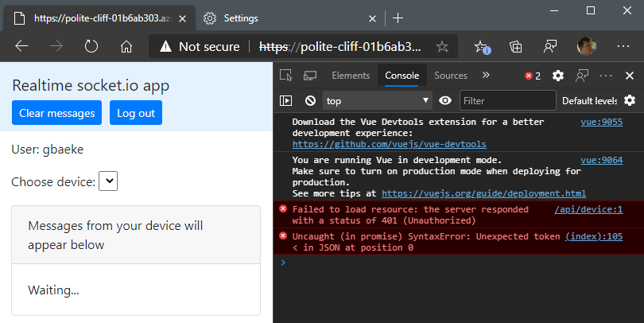Viewport: 644px width, 323px height.
Task: Open the /api/device:1 source link
Action: click(588, 209)
